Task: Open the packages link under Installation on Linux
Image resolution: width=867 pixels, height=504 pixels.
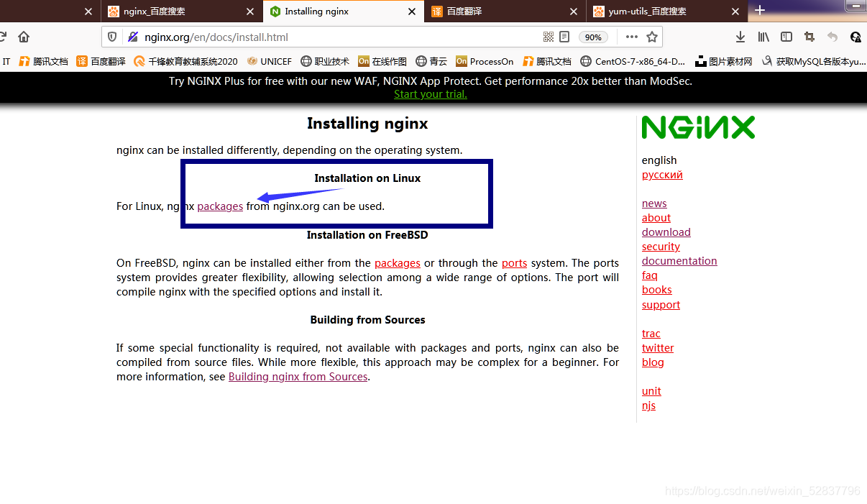Action: coord(220,206)
